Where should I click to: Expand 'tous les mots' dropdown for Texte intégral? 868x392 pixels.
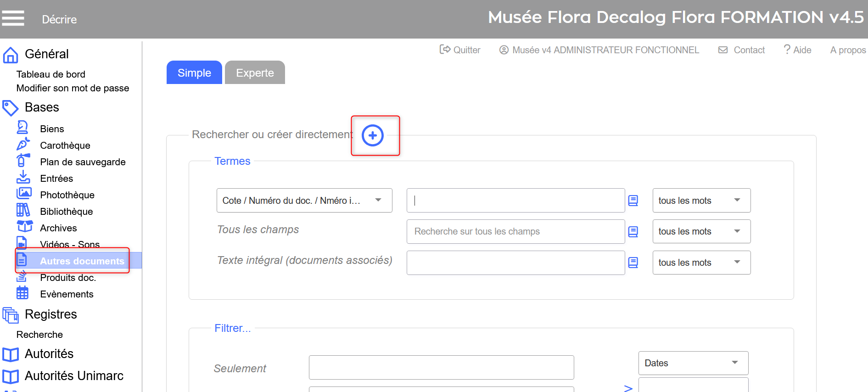tap(701, 263)
